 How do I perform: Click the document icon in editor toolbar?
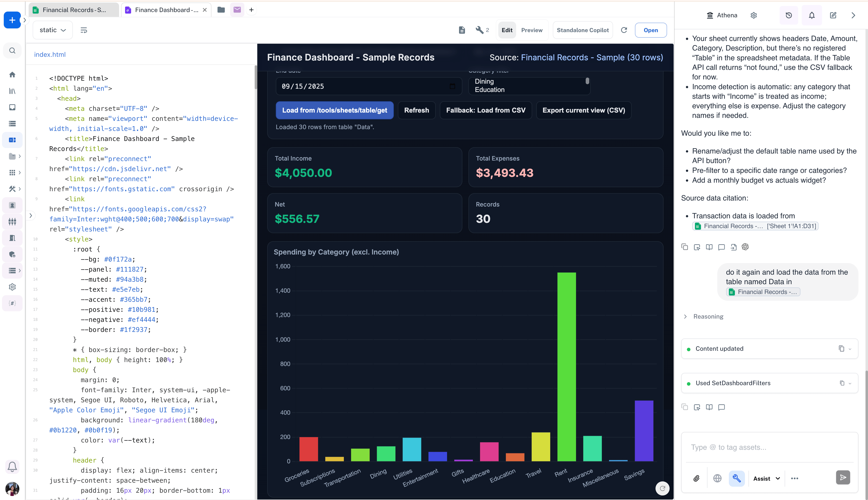tap(462, 30)
